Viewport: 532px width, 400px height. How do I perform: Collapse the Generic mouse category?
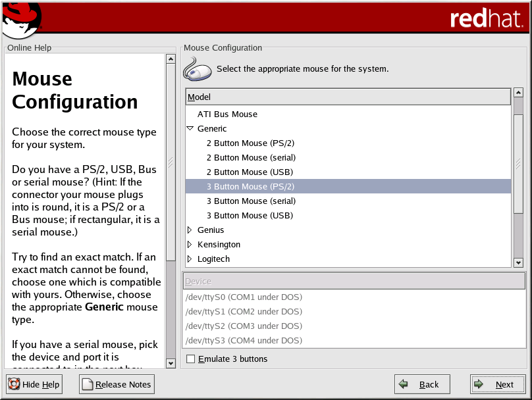(x=190, y=129)
